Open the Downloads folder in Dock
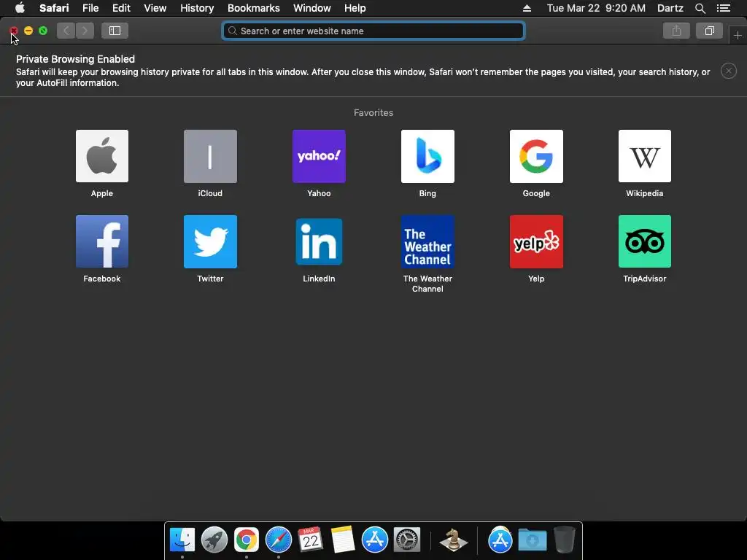This screenshot has width=747, height=560. click(532, 540)
